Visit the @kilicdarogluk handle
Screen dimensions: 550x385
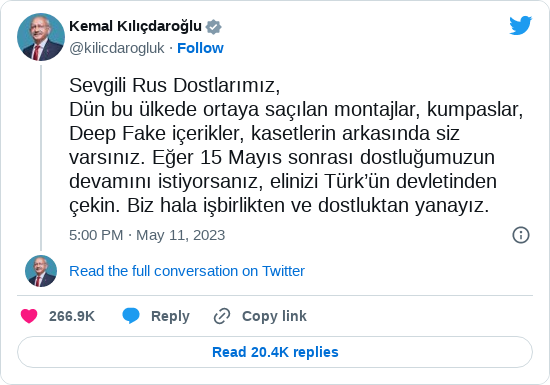[117, 48]
